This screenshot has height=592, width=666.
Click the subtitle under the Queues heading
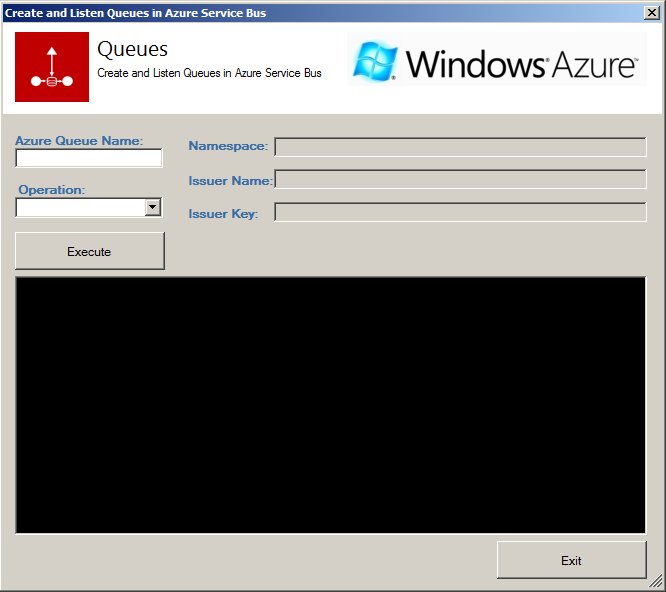pyautogui.click(x=209, y=73)
